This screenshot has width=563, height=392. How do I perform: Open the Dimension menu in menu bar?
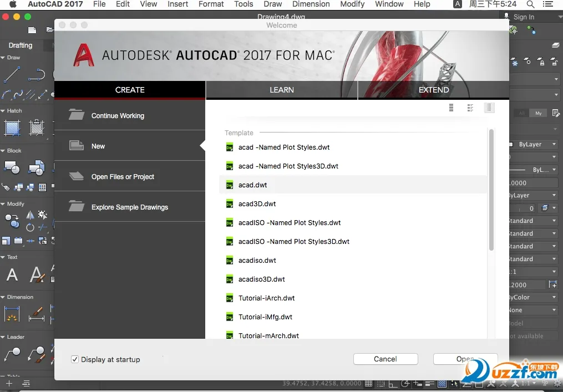pyautogui.click(x=311, y=4)
